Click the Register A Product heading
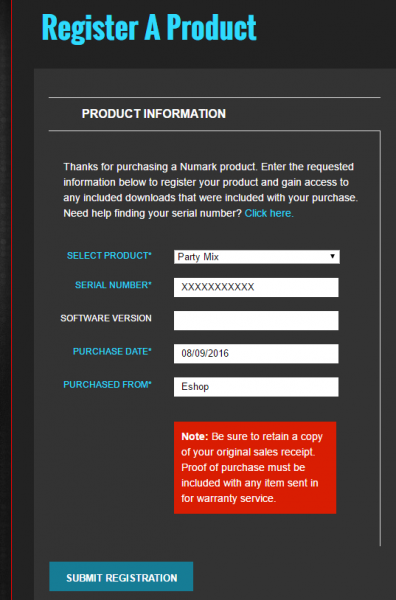This screenshot has height=600, width=396. 149,27
